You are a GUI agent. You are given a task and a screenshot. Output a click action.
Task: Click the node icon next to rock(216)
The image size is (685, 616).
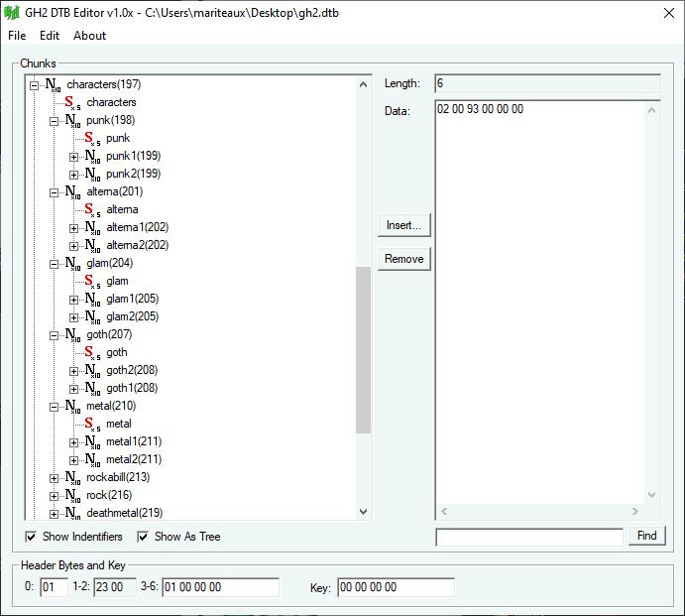pyautogui.click(x=73, y=496)
